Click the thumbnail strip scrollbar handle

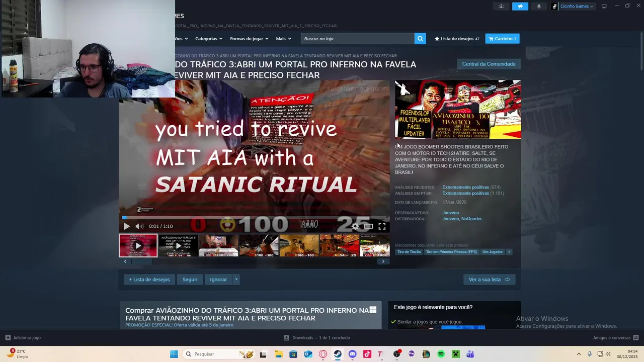tap(141, 261)
